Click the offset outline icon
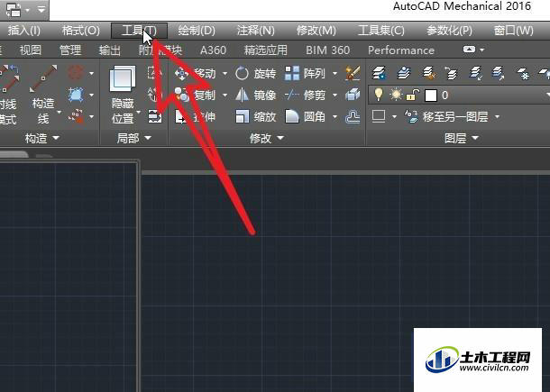 point(353,116)
